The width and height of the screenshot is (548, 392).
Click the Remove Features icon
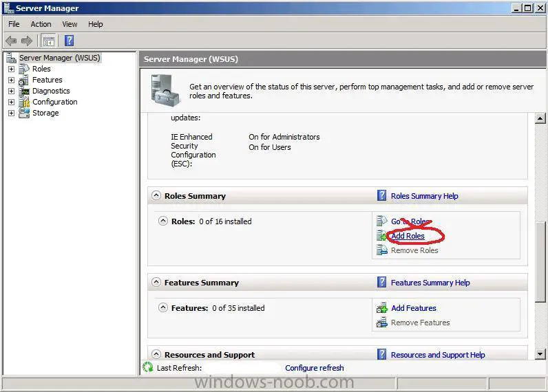point(382,322)
